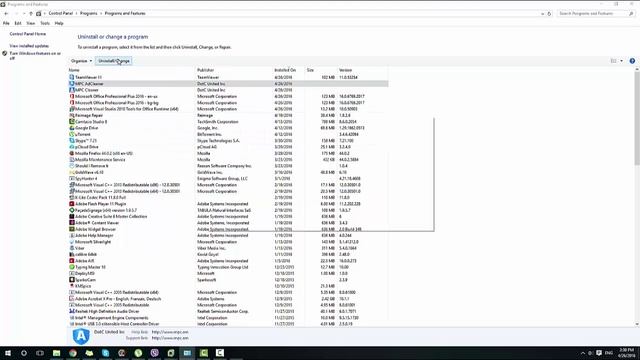Select the Camtasia Studio 8 icon
This screenshot has width=640, height=360.
tap(72, 122)
